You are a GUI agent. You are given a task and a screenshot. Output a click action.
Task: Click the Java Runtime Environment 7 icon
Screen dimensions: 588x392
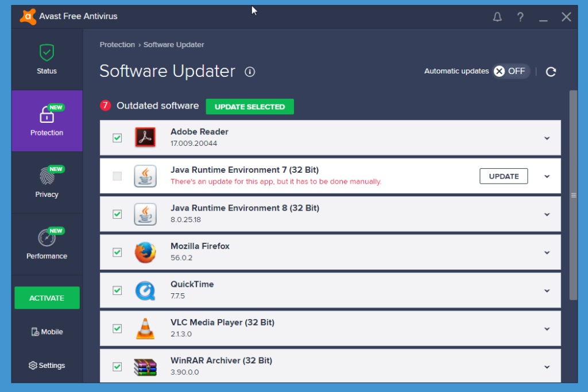click(145, 176)
